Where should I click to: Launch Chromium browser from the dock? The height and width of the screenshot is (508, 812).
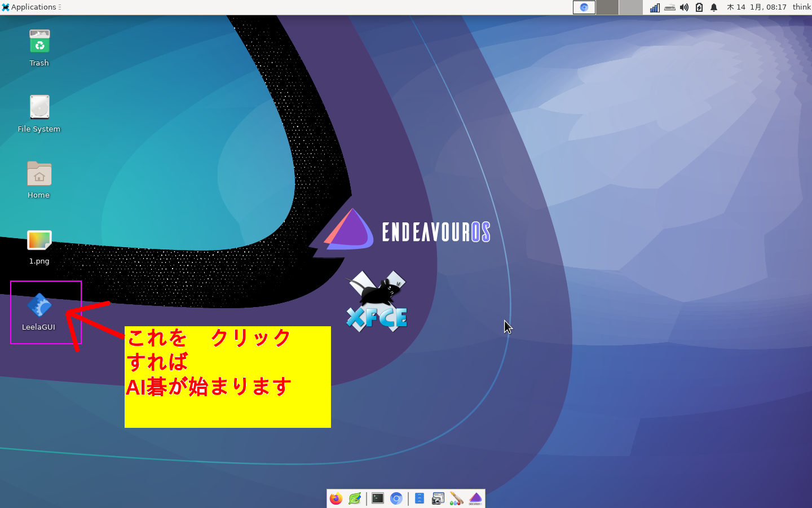(396, 498)
